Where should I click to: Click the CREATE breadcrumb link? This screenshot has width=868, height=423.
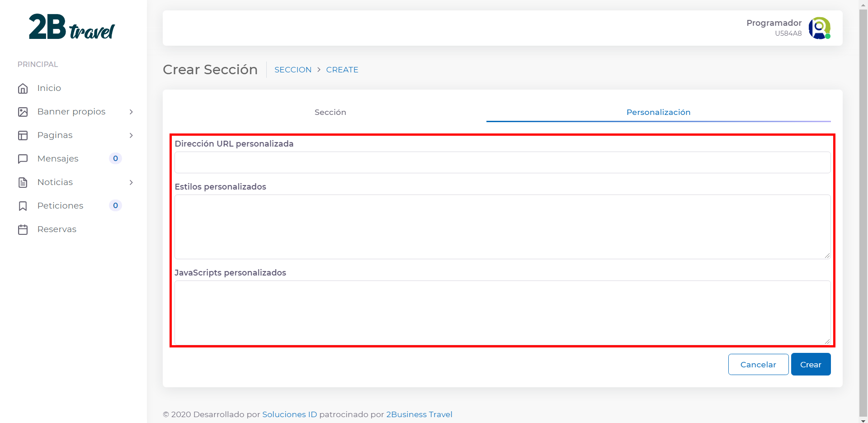(x=342, y=70)
